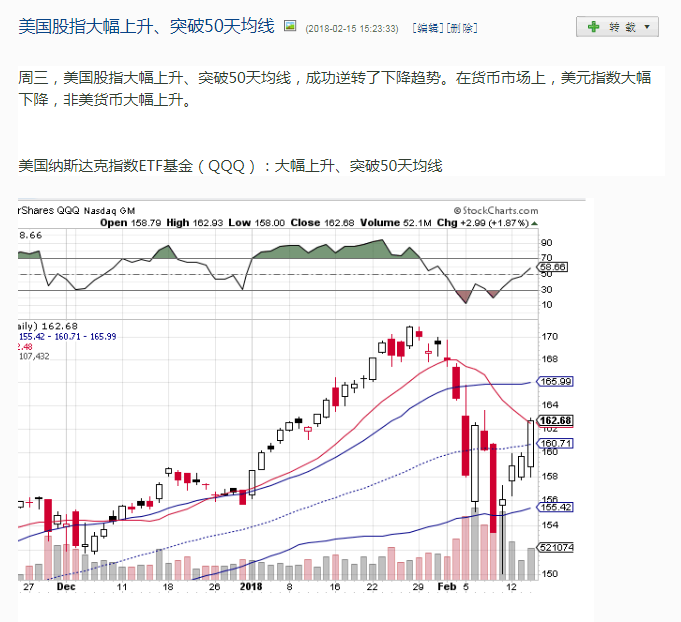Click the QQQ stock chart image
Image resolution: width=681 pixels, height=622 pixels.
(x=302, y=396)
